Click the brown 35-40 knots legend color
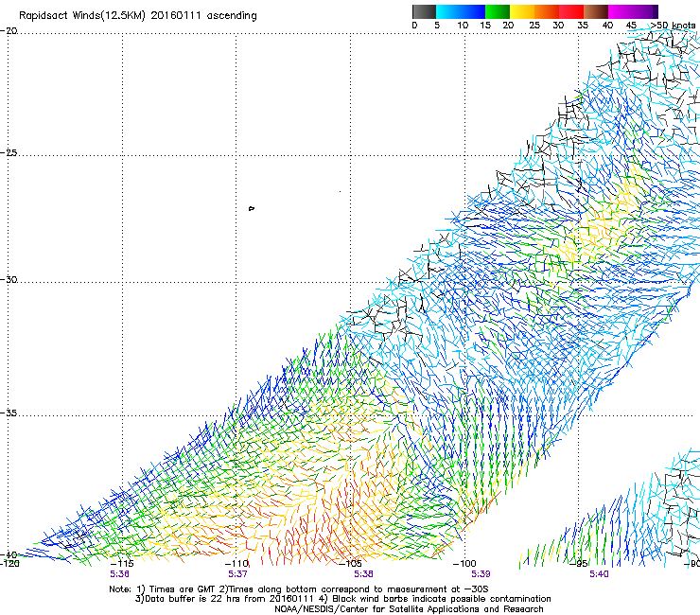This screenshot has height=615, width=700. pyautogui.click(x=596, y=11)
